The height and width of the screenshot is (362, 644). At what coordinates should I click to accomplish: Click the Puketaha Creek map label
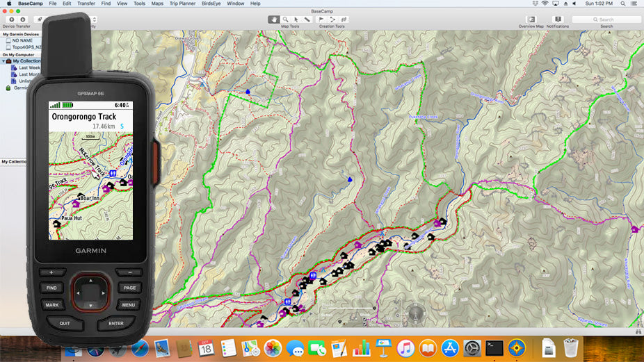click(x=423, y=117)
